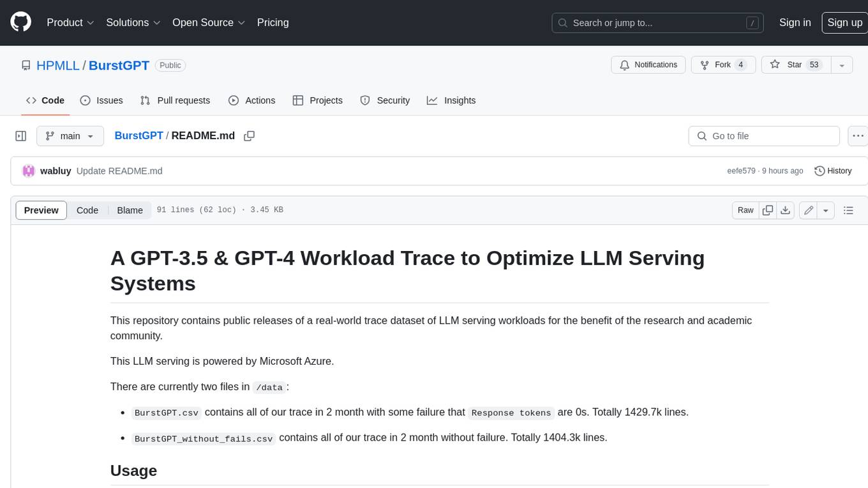Open the HPMLL owner link
Image resolution: width=868 pixels, height=488 pixels.
click(58, 65)
